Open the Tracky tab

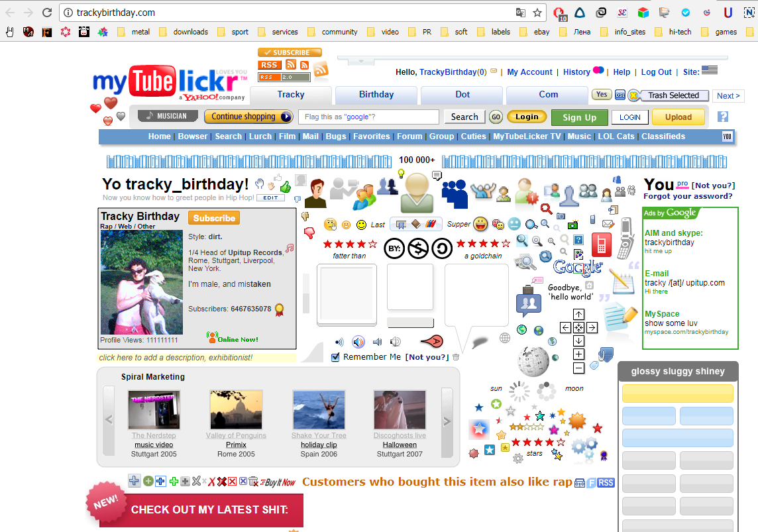click(x=291, y=95)
